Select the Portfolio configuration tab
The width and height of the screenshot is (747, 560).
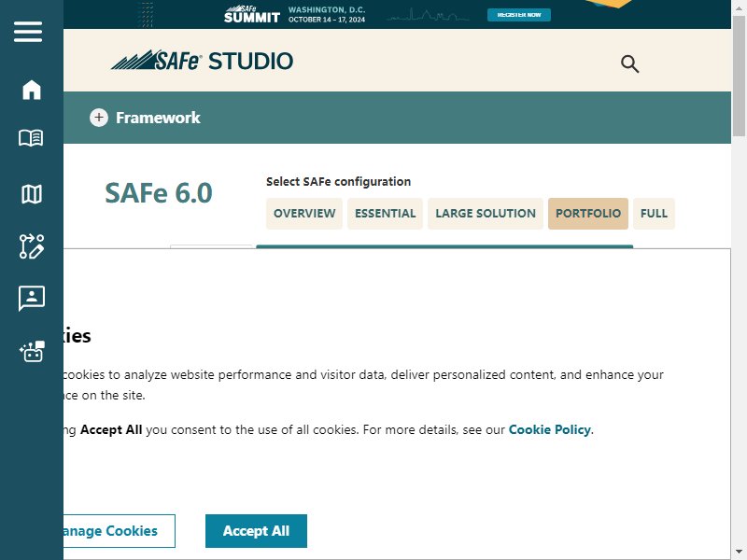click(588, 214)
